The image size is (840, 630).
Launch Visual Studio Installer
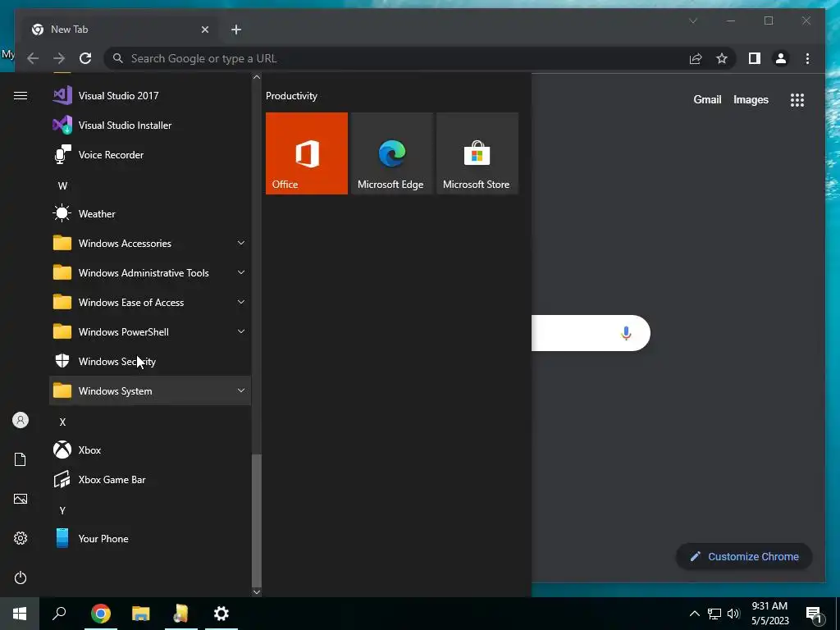[x=150, y=126]
